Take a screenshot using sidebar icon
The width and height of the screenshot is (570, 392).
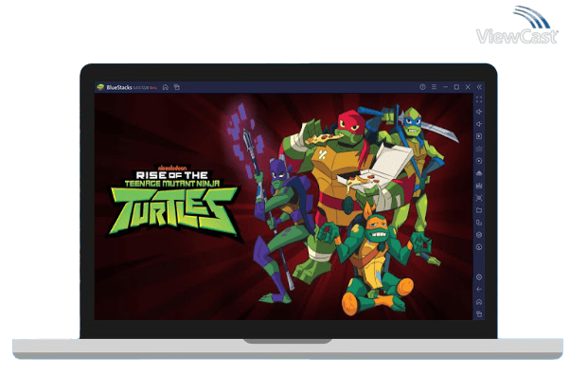pos(479,198)
